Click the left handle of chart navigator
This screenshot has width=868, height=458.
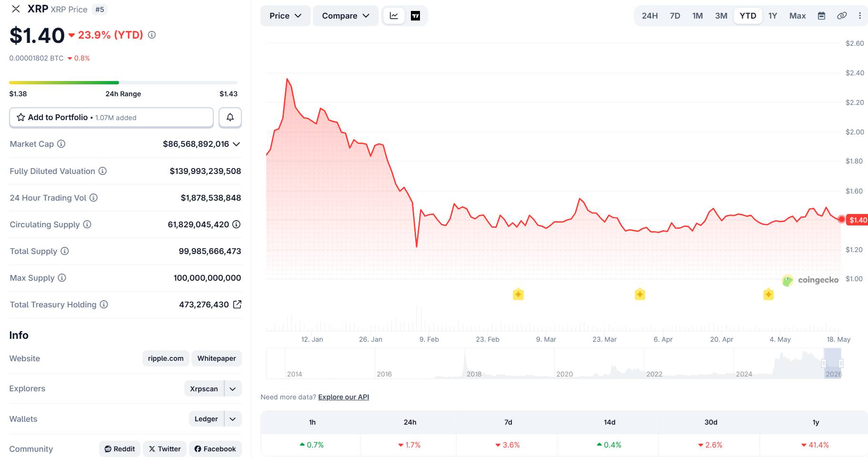[x=824, y=363]
